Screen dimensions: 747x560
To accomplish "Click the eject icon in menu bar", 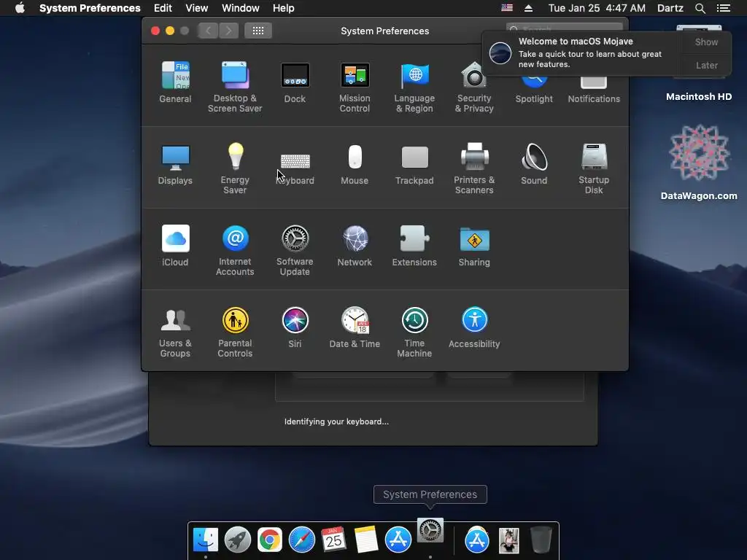I will 528,8.
